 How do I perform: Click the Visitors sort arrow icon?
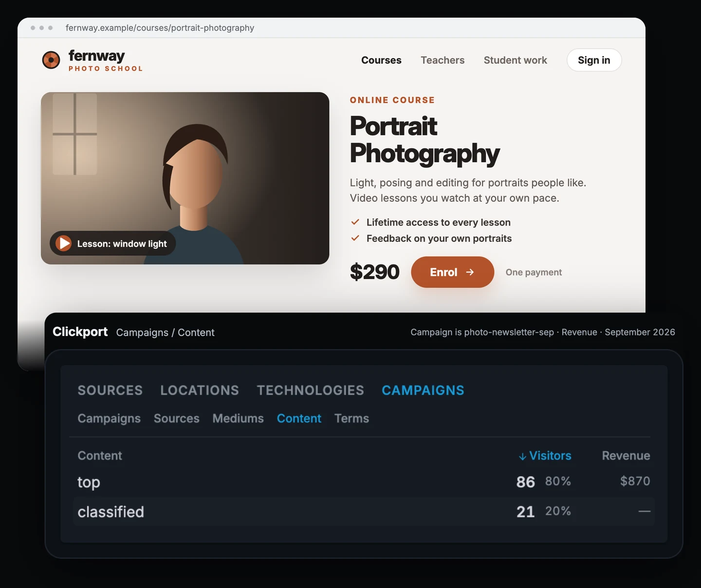tap(522, 457)
